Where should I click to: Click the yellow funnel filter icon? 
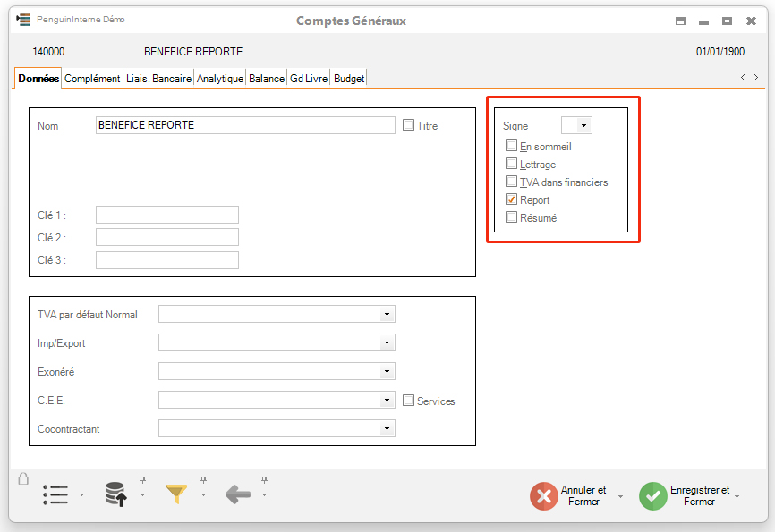point(176,494)
